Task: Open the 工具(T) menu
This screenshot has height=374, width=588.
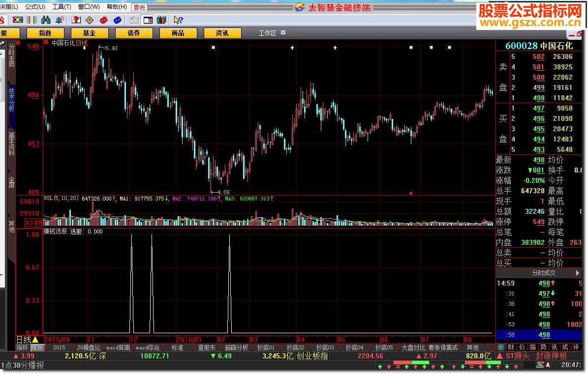Action: tap(62, 7)
